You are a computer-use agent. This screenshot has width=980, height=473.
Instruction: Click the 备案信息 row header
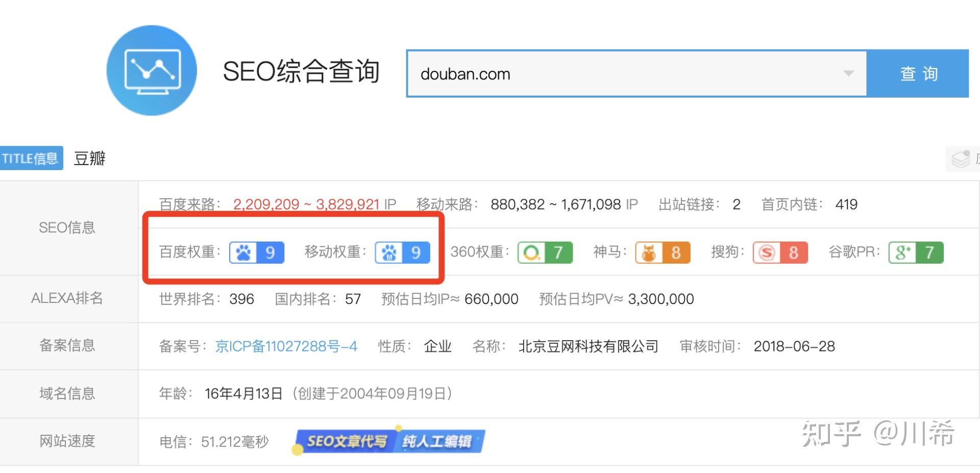67,345
